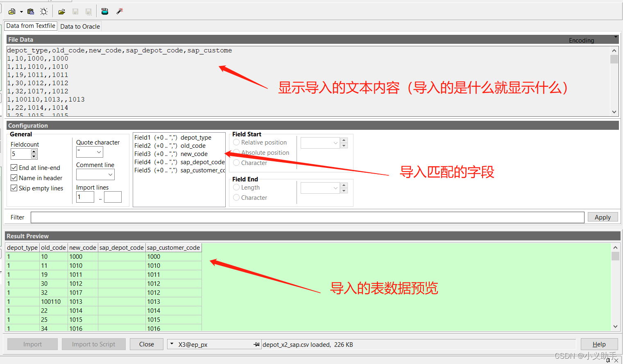This screenshot has width=623, height=364.
Task: Click the sap_customer_code column header in preview
Action: [174, 248]
